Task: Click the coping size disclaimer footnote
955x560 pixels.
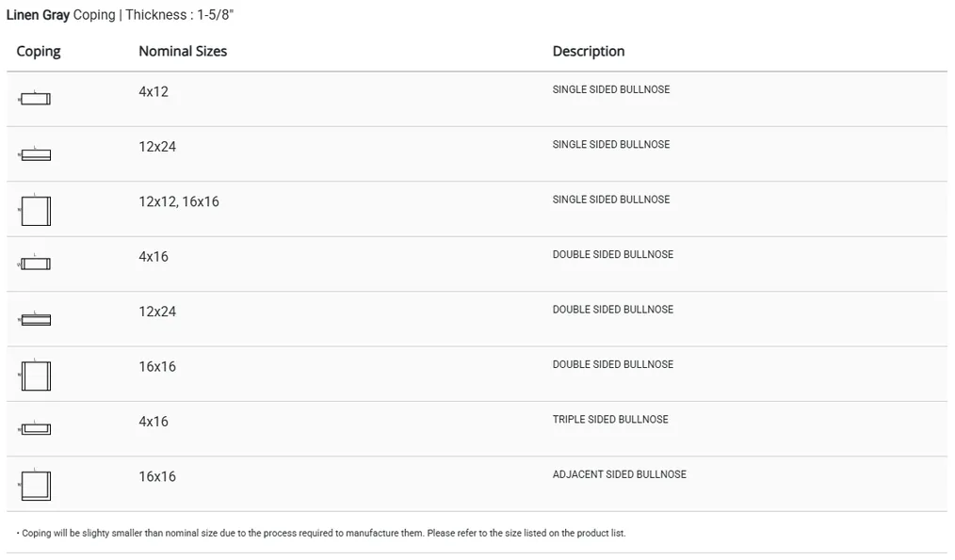Action: point(321,534)
